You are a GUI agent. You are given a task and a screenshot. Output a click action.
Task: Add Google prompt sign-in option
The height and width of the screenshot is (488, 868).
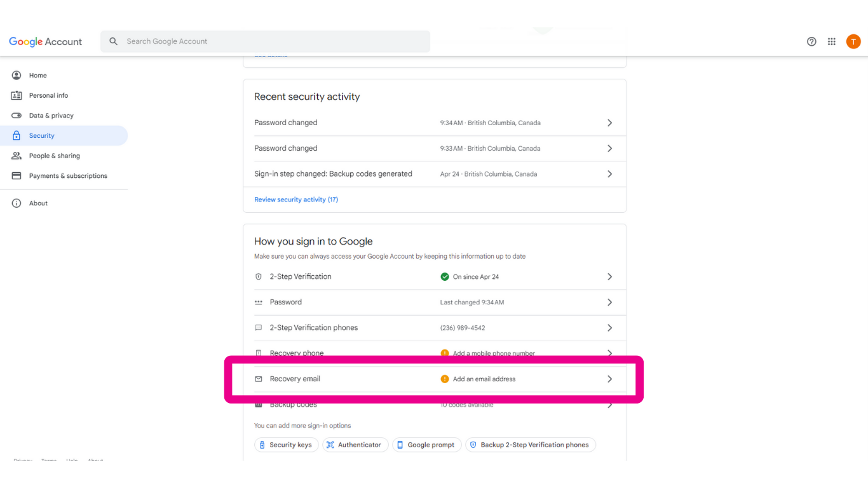tap(426, 445)
